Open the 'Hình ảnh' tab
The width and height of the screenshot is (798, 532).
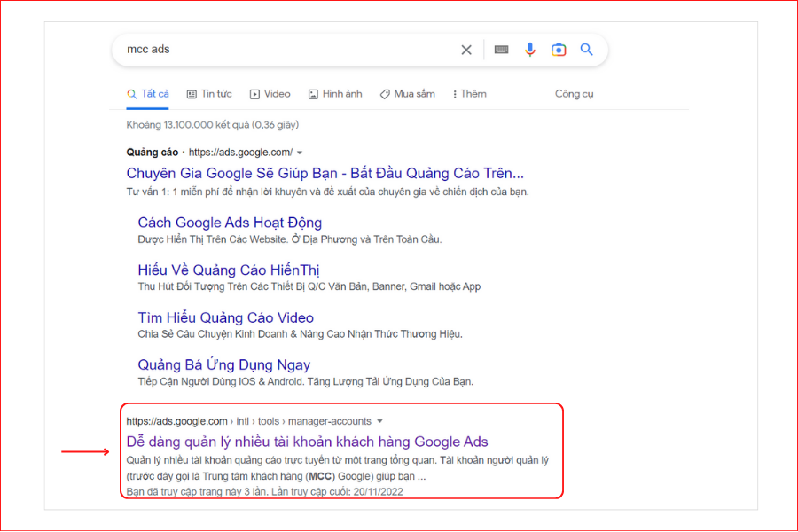tap(335, 94)
